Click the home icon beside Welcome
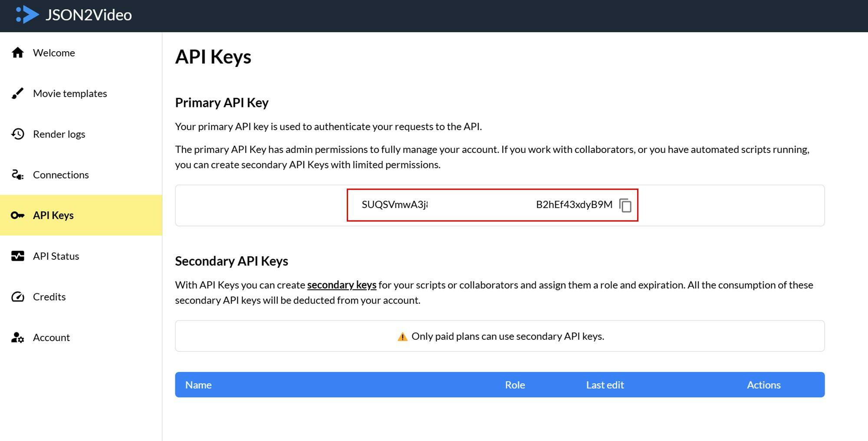This screenshot has height=441, width=868. (x=18, y=53)
